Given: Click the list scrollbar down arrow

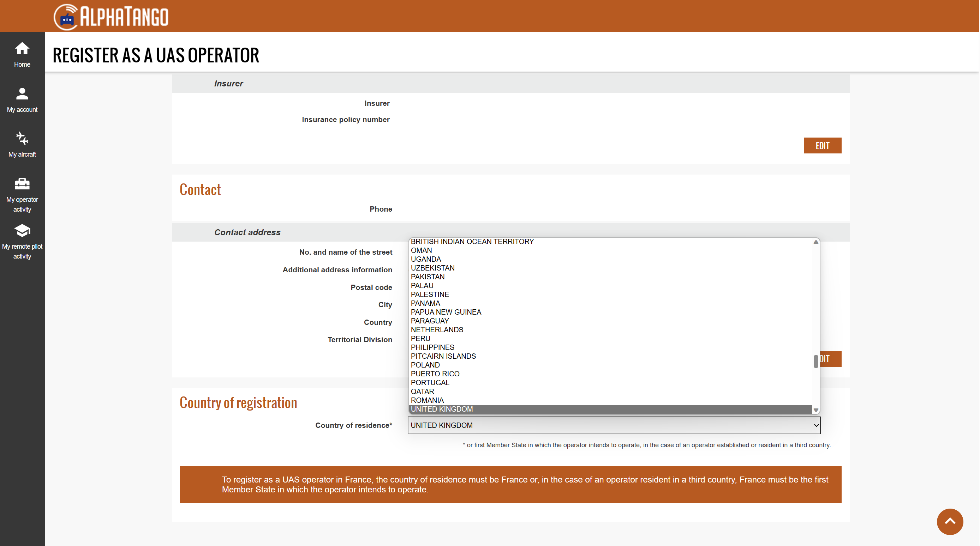Looking at the screenshot, I should (815, 410).
